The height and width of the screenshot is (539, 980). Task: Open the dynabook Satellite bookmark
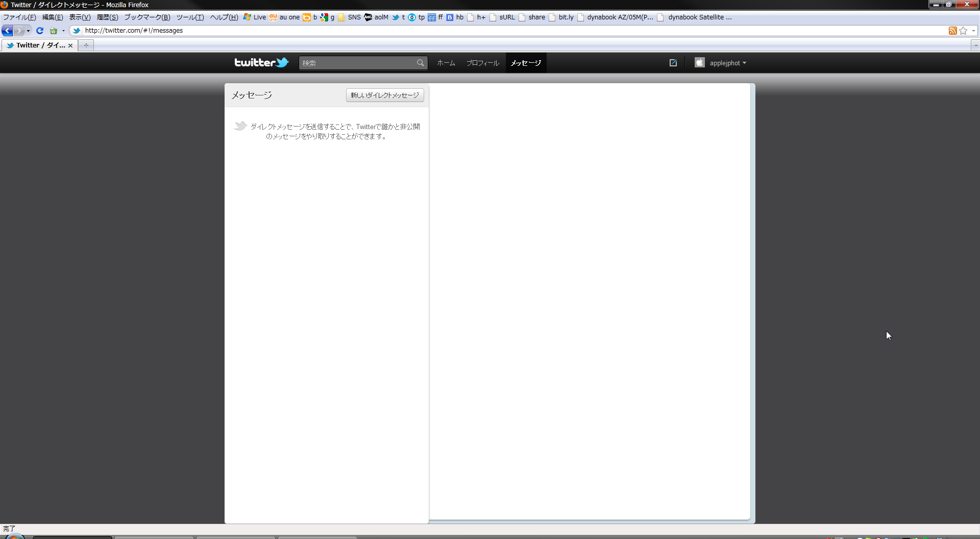695,17
